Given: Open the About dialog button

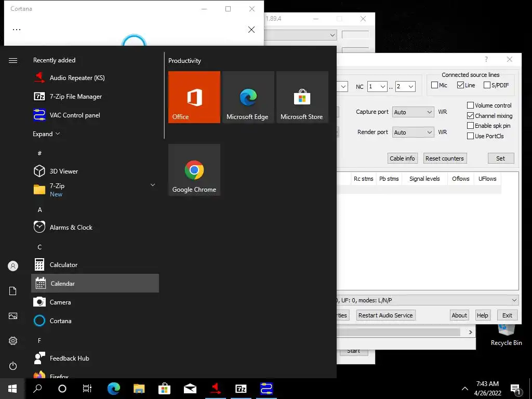Looking at the screenshot, I should click(x=459, y=315).
